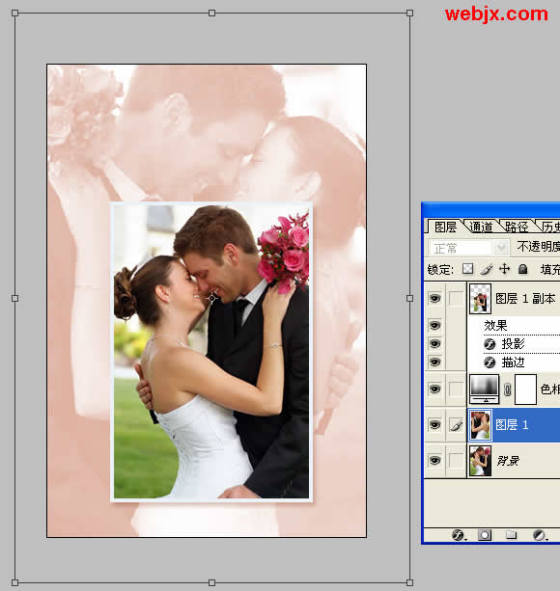Viewport: 560px width, 591px height.
Task: Click the create new group folder button
Action: pos(511,534)
